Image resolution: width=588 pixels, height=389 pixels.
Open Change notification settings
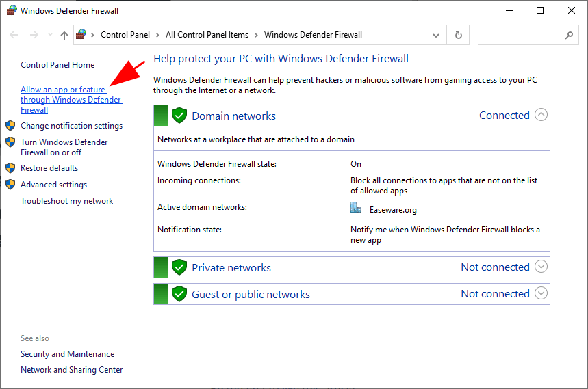[71, 126]
